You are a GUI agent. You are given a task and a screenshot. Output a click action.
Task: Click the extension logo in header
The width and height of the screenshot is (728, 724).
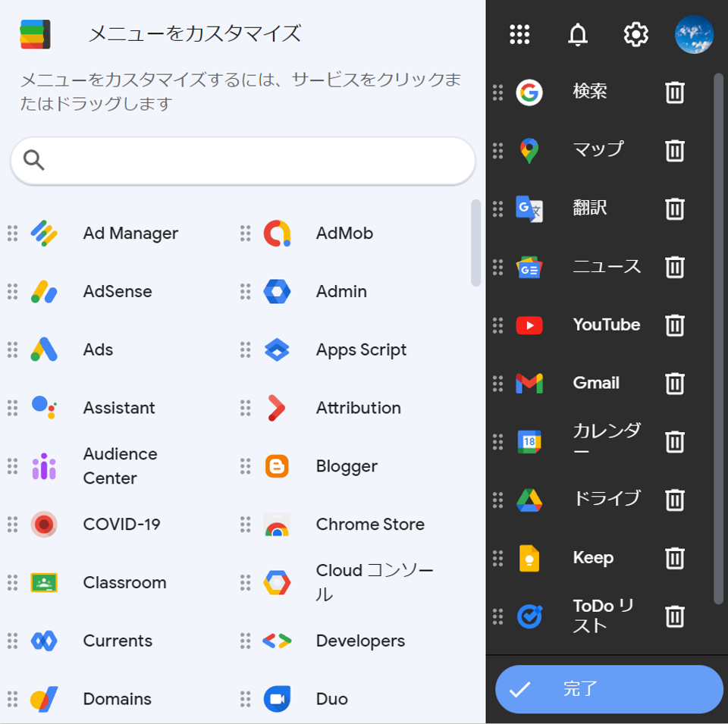(36, 34)
